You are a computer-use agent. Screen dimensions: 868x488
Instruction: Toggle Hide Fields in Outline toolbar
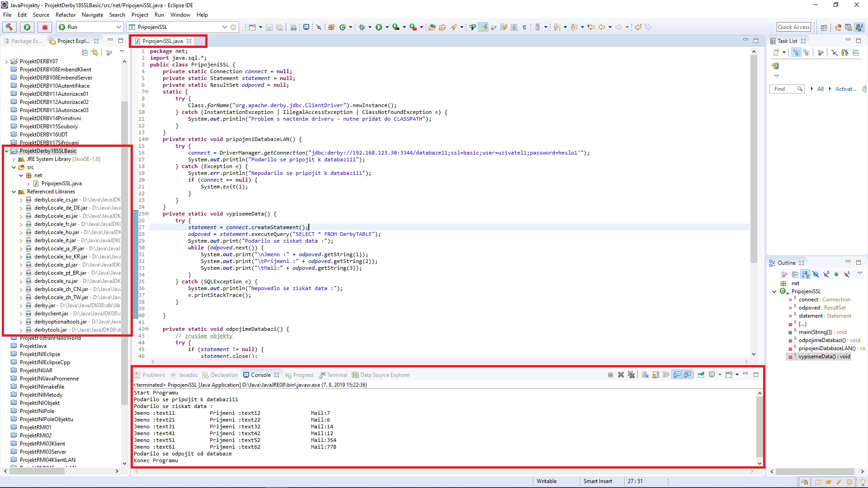coord(816,274)
